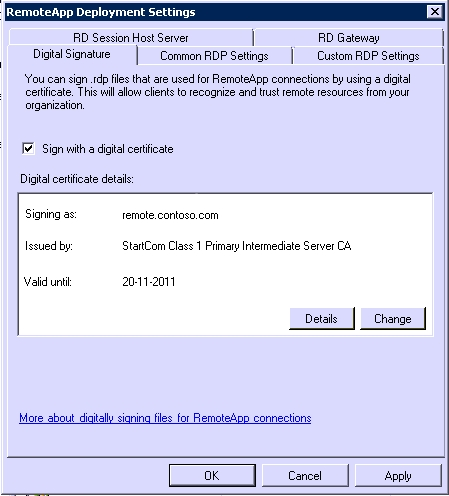Uncheck Sign with a digital certificate checkbox
The image size is (449, 496).
[x=28, y=148]
